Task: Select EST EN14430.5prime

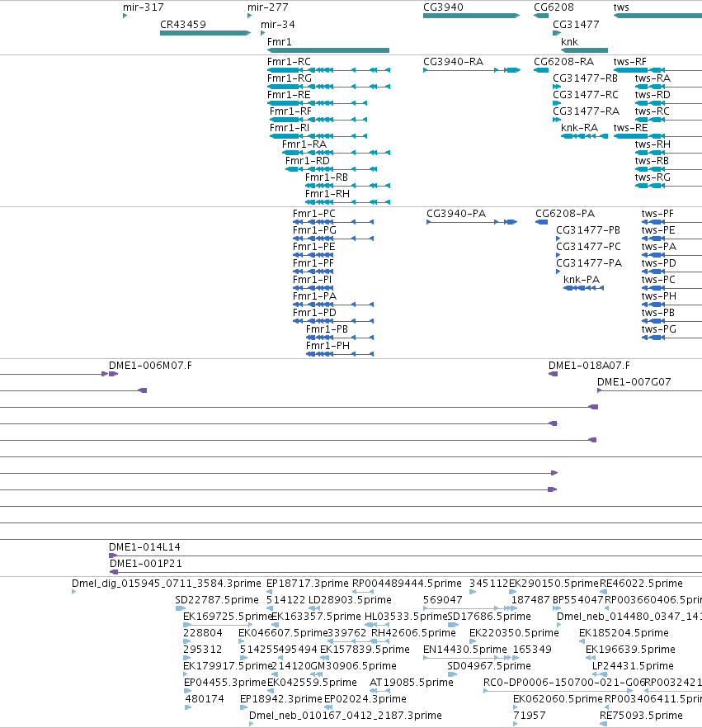Action: 465,649
